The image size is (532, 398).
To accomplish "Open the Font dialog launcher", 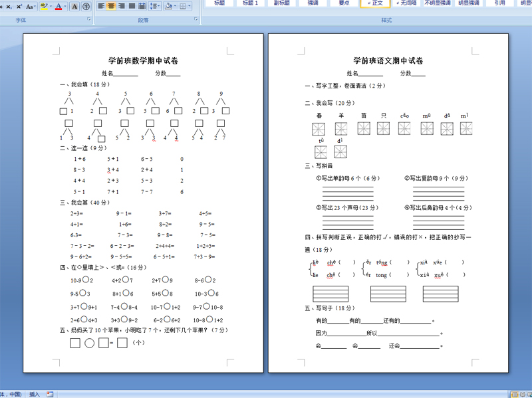I will click(x=89, y=20).
